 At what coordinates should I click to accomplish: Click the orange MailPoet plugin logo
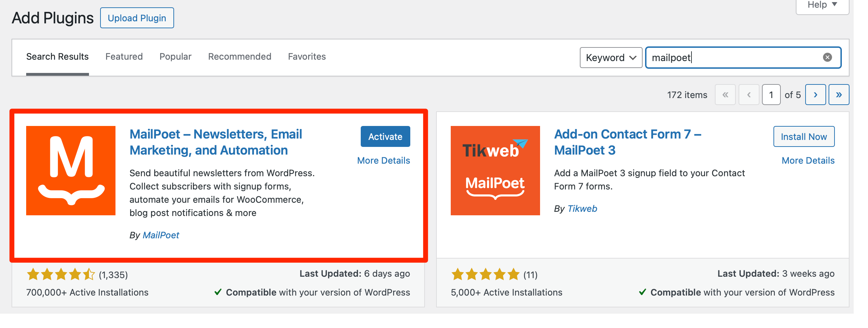click(x=70, y=171)
